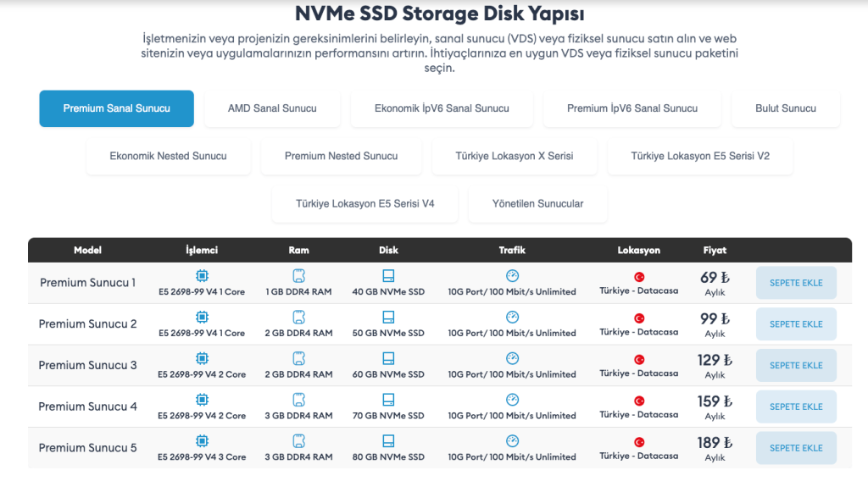Add Premium Sunucu 1 to cart with SEPETE EKLE
This screenshot has width=868, height=481.
[x=796, y=283]
